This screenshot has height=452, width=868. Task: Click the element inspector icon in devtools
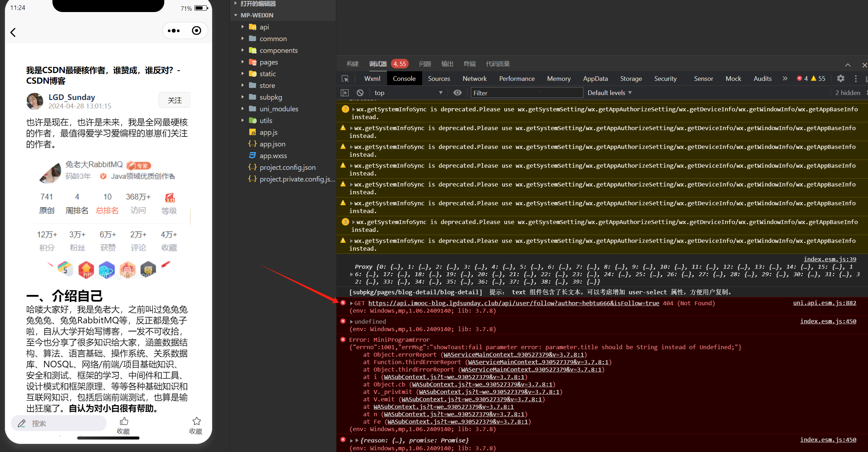[x=345, y=79]
